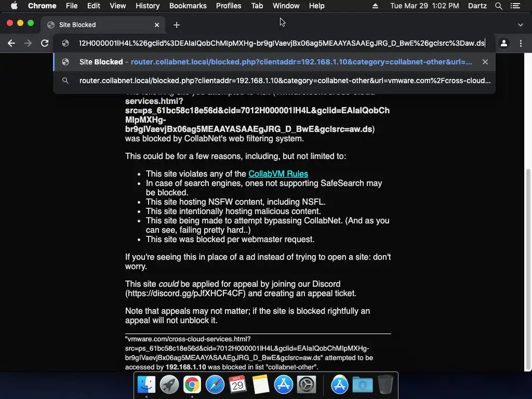The height and width of the screenshot is (399, 532).
Task: Open the Tab menu
Action: 257,6
